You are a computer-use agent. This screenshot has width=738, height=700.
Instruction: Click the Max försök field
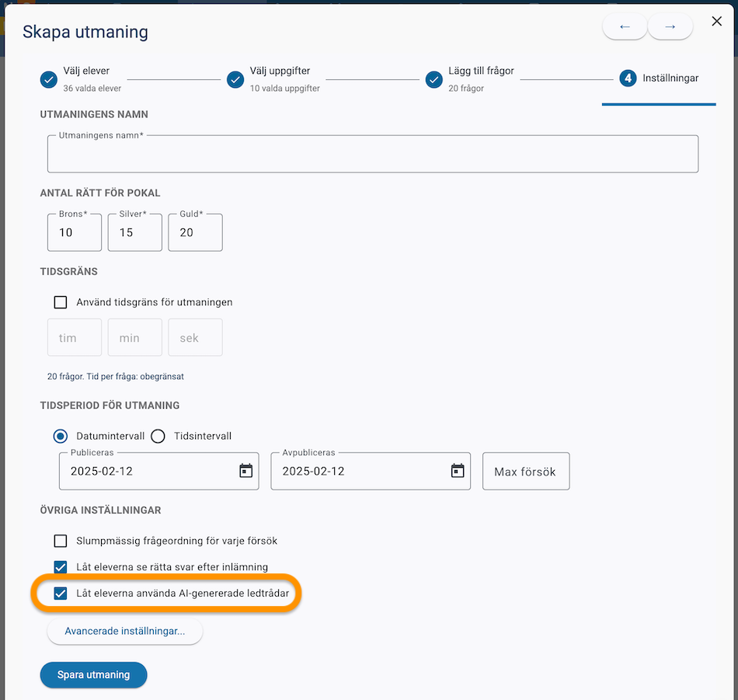526,472
